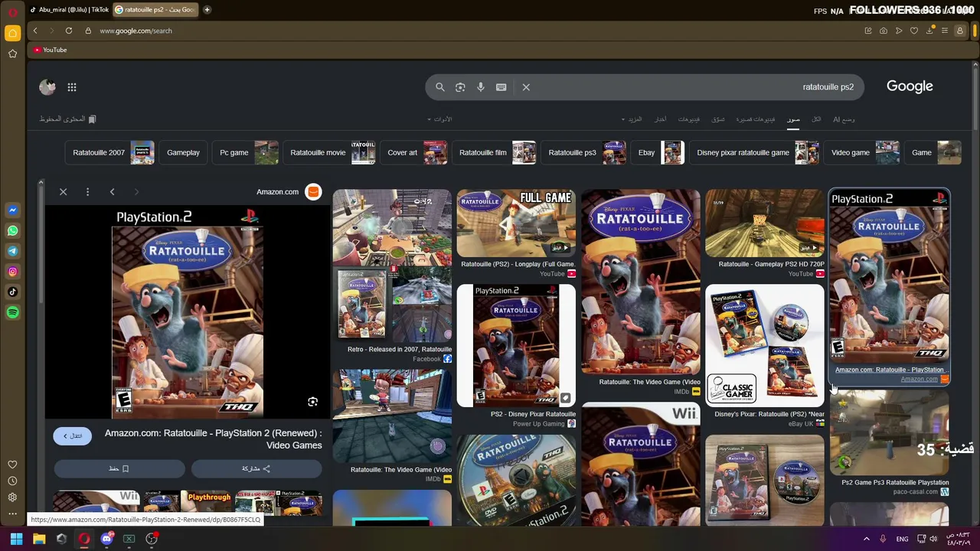
Task: Click the Lens icon on the preview image
Action: click(312, 402)
